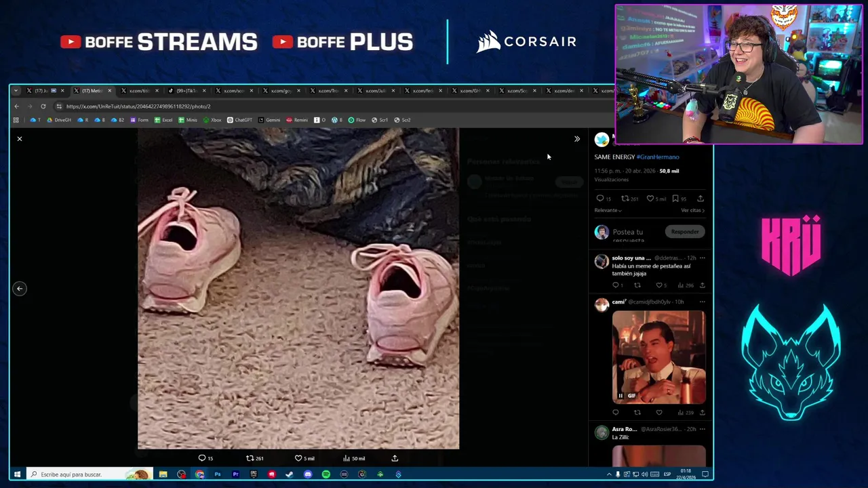Open more options on cami's reply

click(x=702, y=302)
